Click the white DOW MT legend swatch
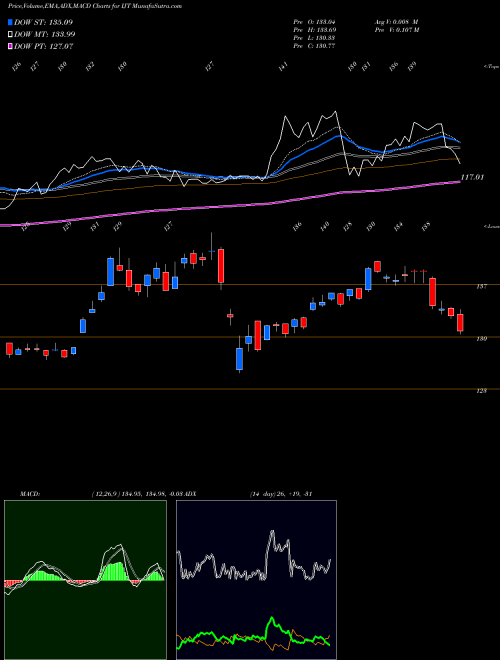Image resolution: width=500 pixels, height=660 pixels. pyautogui.click(x=10, y=35)
